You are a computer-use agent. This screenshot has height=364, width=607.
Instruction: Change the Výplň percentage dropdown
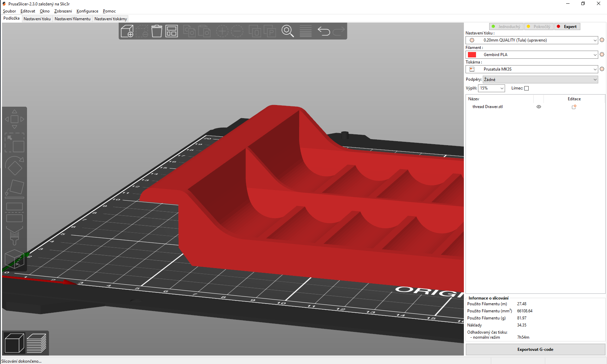(x=491, y=88)
